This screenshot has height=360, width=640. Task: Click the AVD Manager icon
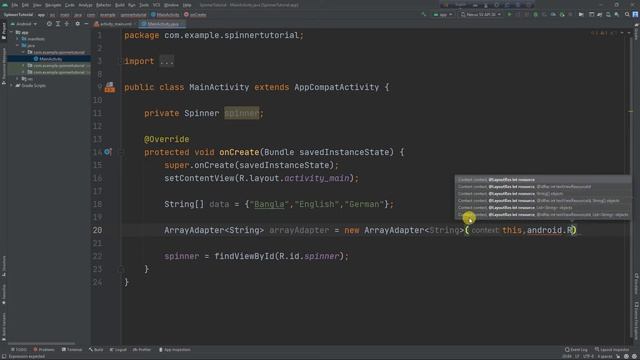[608, 15]
